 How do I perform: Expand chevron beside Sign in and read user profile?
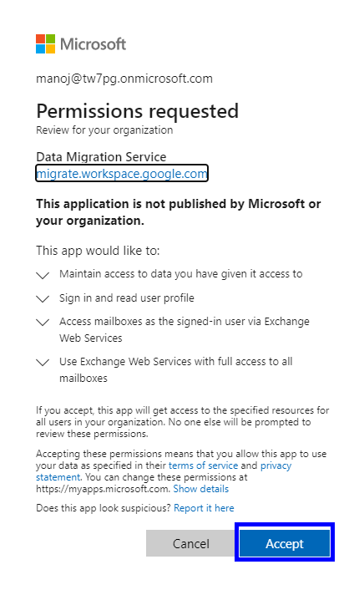click(43, 299)
